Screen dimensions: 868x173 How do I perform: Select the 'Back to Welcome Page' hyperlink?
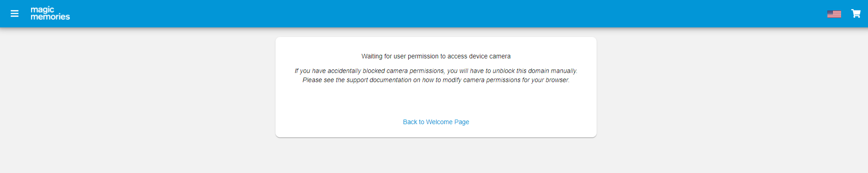click(x=436, y=122)
